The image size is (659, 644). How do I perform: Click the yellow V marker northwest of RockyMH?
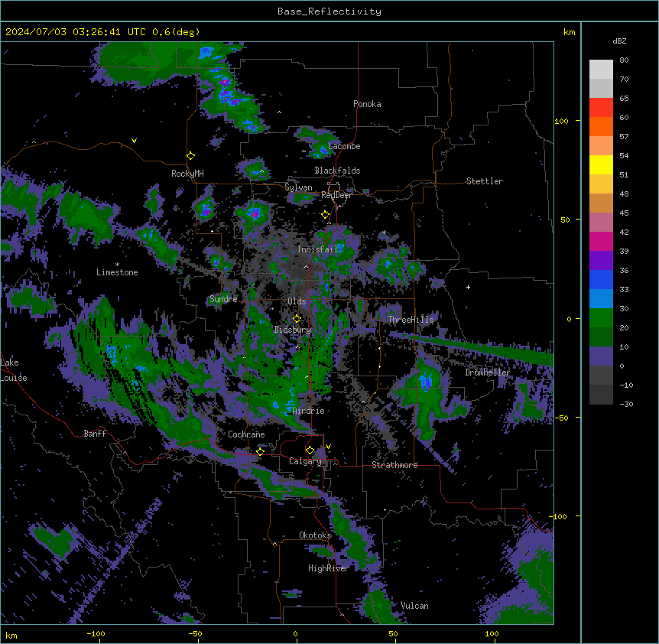click(134, 141)
